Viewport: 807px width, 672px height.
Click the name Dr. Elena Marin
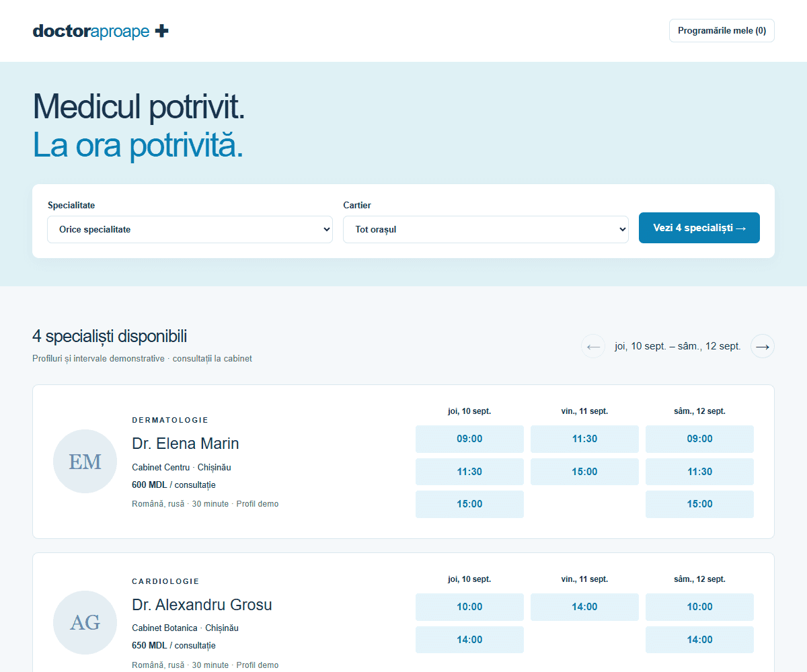pyautogui.click(x=186, y=444)
